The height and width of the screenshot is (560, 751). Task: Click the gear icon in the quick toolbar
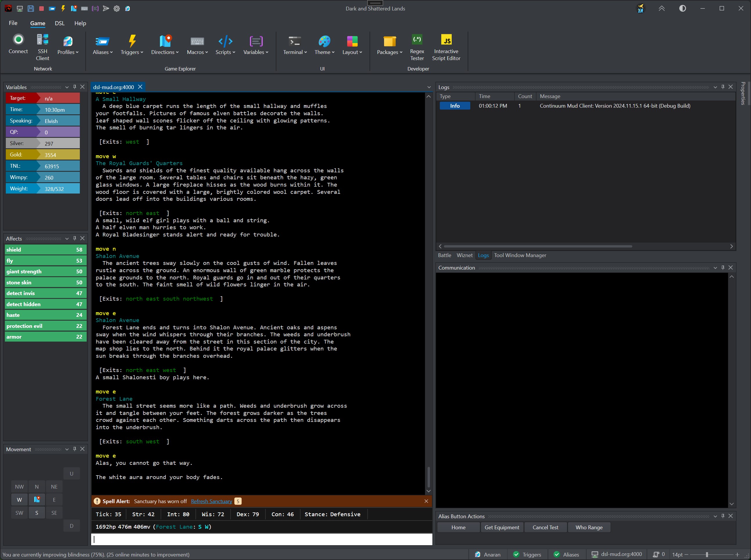[x=117, y=8]
